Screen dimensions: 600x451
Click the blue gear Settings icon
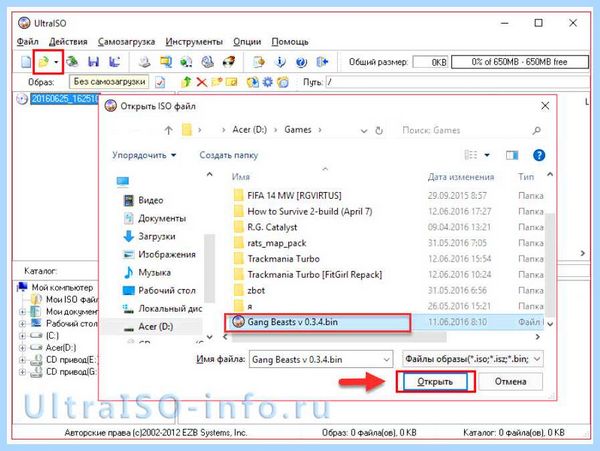click(x=267, y=82)
